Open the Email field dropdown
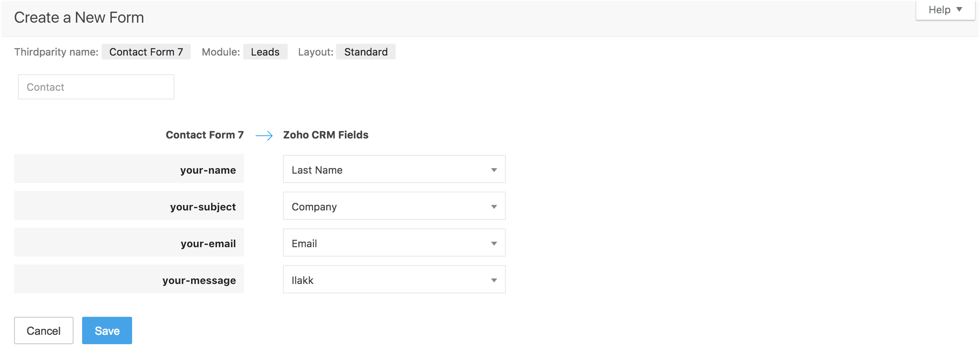The width and height of the screenshot is (980, 361). [x=394, y=243]
